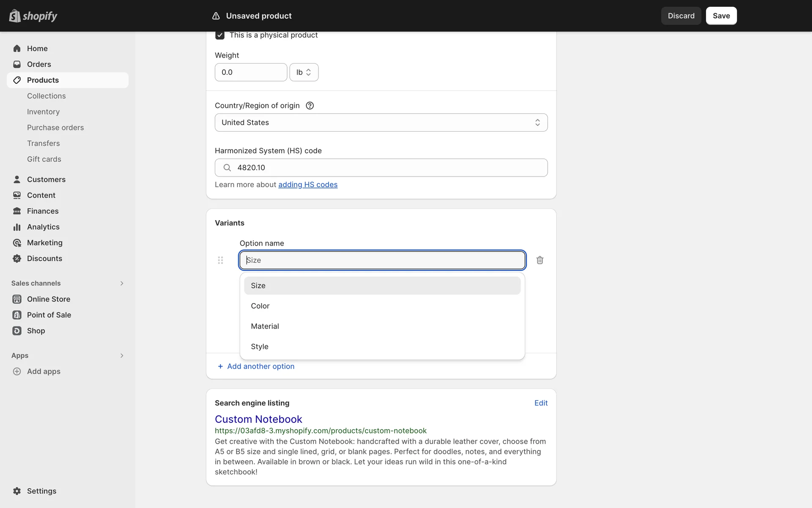Choose Material in option name list
812x508 pixels.
tap(265, 326)
